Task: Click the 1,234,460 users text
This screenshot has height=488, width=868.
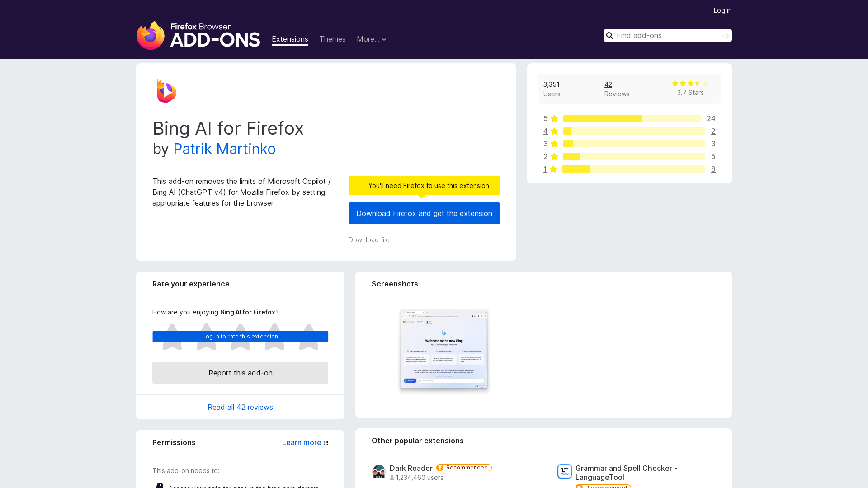Action: coord(420,478)
